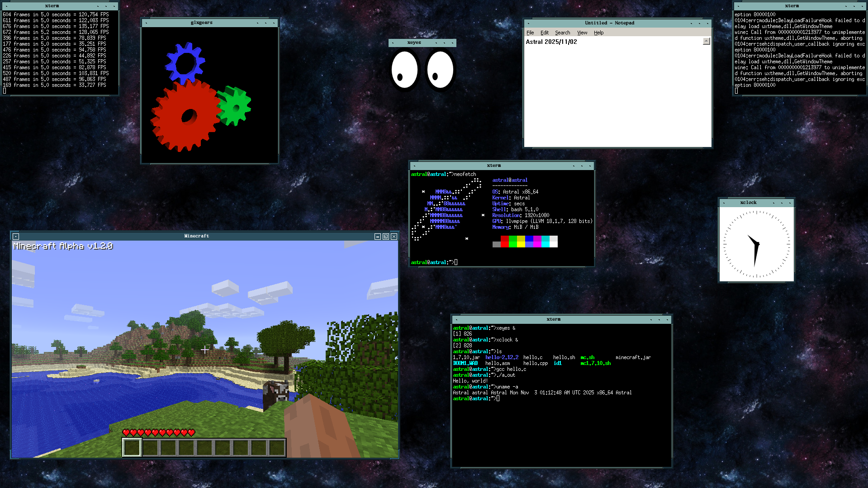Click the left eye in xeyes
Image resolution: width=868 pixels, height=488 pixels.
[404, 70]
